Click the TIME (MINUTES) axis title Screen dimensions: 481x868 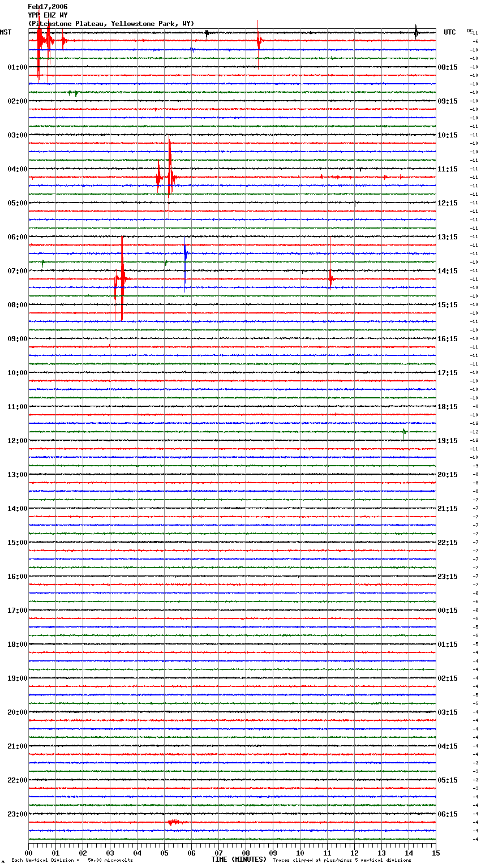click(x=239, y=860)
